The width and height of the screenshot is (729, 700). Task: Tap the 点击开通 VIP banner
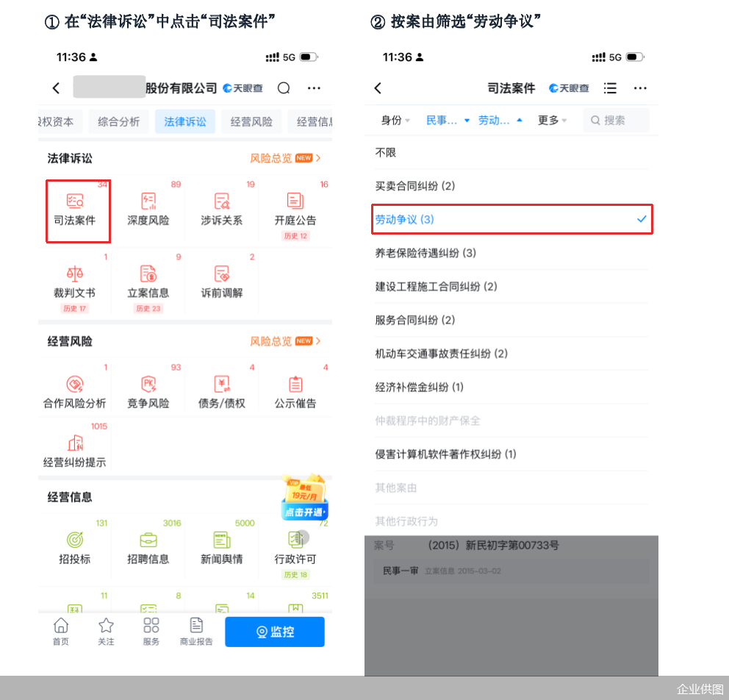coord(304,498)
